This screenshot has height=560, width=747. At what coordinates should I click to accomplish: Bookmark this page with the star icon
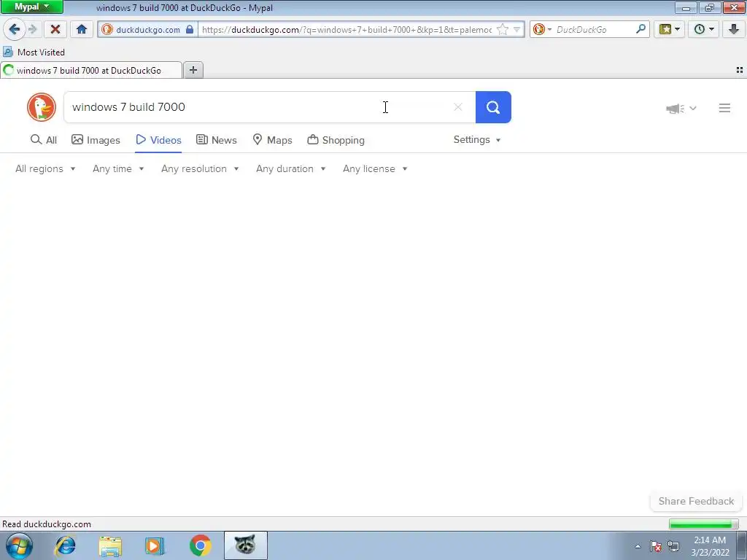click(x=502, y=29)
